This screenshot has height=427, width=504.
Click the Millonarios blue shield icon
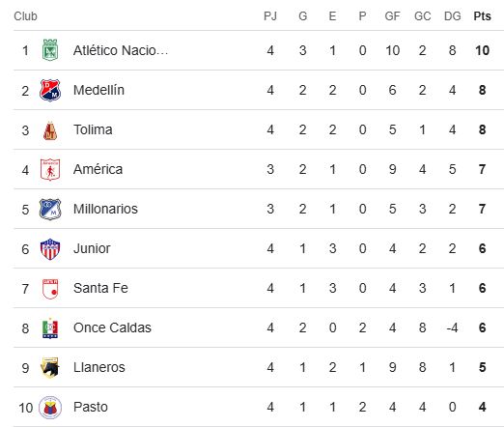50,209
